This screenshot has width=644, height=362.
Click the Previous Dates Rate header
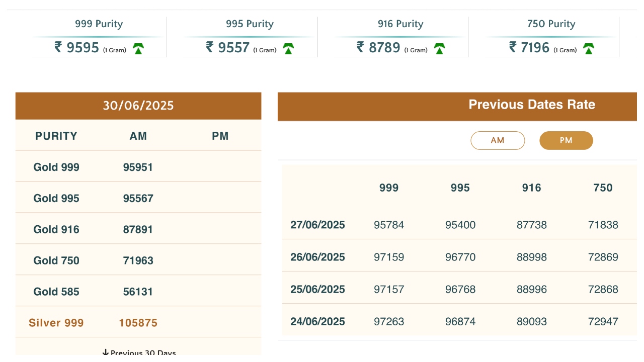coord(531,105)
